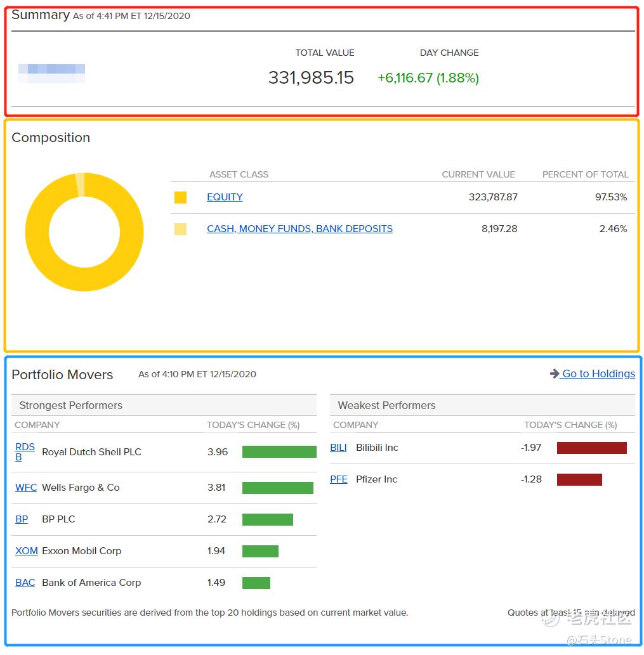The height and width of the screenshot is (655, 644).
Task: Click the CURRENT VALUE column header
Action: point(478,174)
